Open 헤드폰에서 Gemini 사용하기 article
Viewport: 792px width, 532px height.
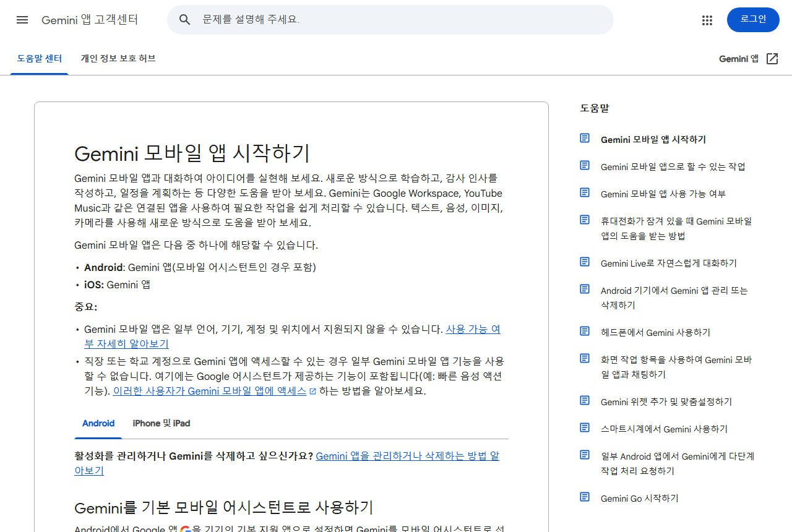click(655, 333)
